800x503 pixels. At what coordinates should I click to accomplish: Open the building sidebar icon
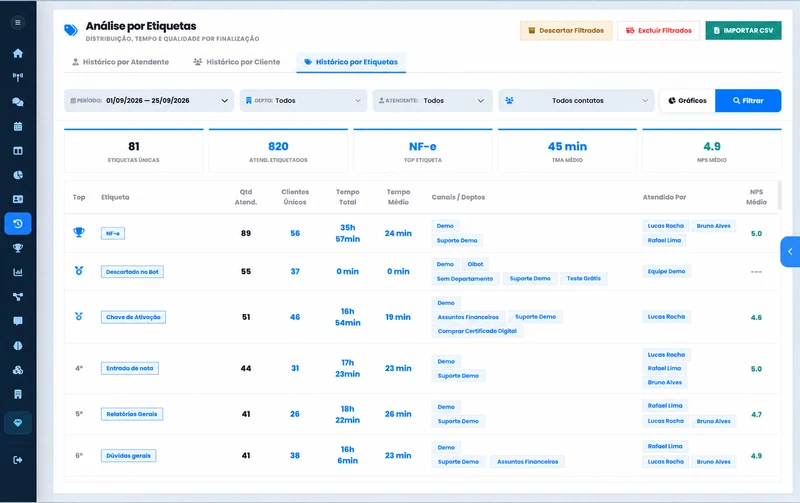(18, 394)
